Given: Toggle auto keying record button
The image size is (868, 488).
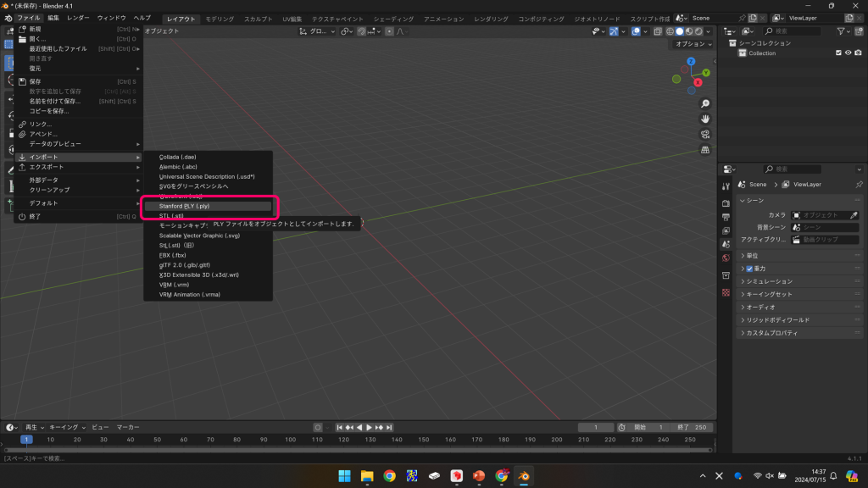Looking at the screenshot, I should (x=318, y=427).
